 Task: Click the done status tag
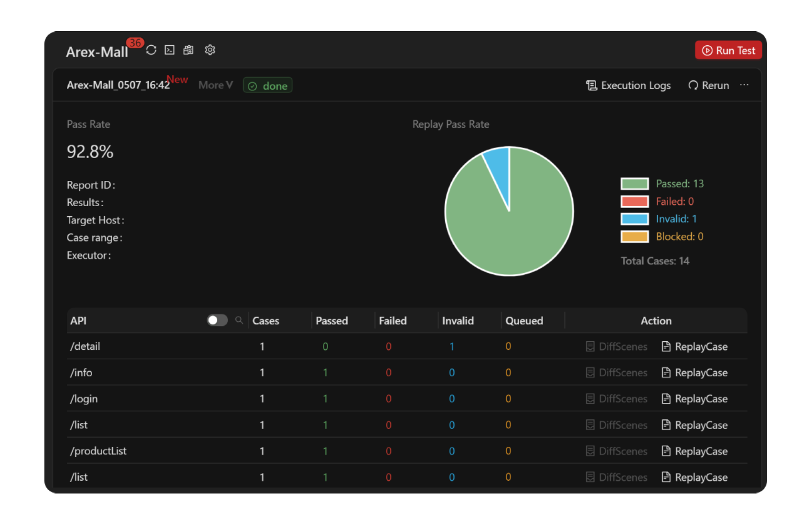point(268,86)
